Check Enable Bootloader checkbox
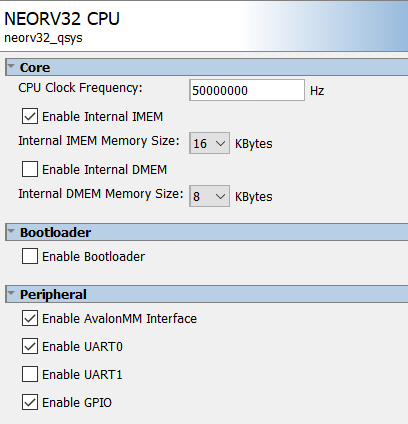Screen dimensions: 408x424 (30, 256)
